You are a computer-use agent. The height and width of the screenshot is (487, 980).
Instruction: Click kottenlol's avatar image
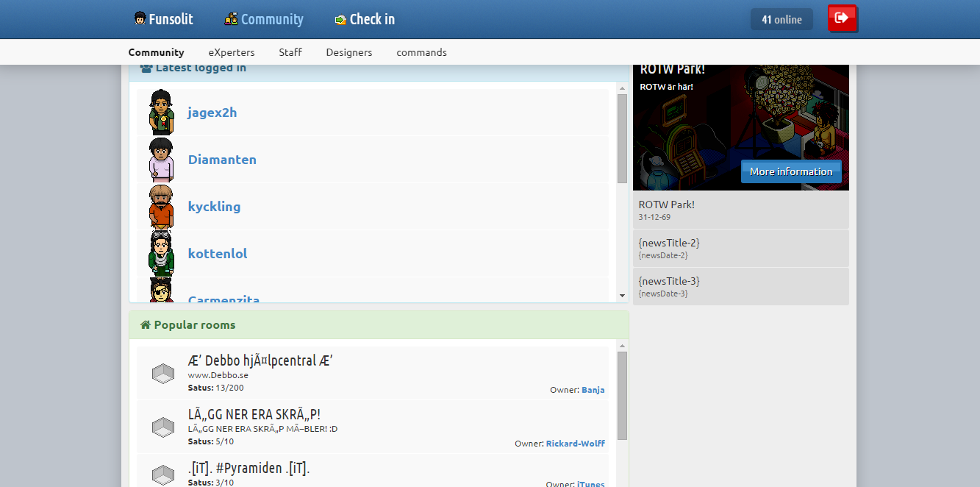(160, 253)
